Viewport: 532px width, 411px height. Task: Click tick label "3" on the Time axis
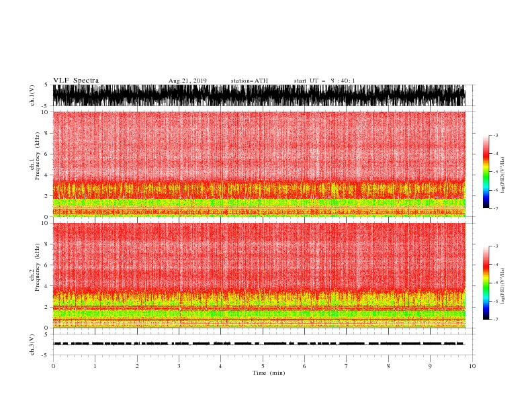coord(179,366)
